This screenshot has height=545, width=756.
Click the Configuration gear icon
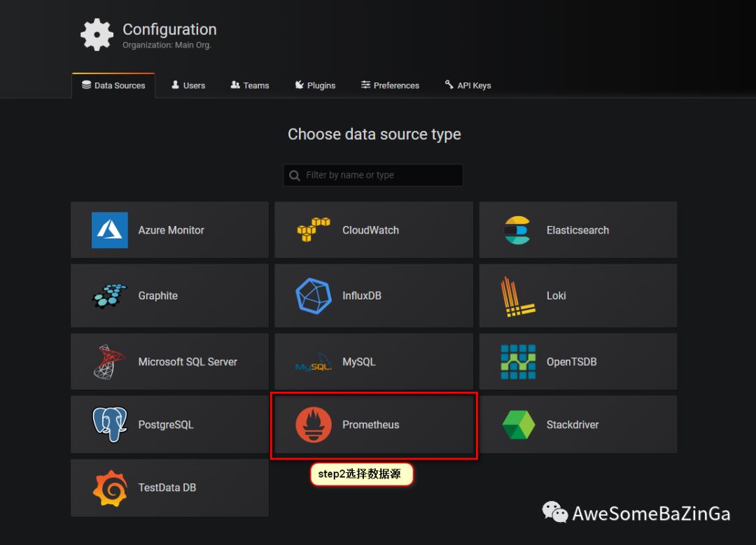tap(97, 35)
